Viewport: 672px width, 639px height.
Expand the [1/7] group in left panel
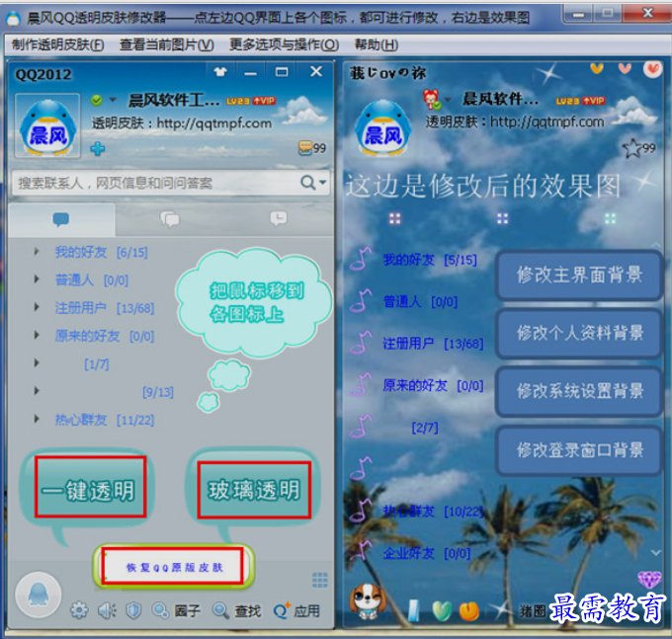(37, 363)
